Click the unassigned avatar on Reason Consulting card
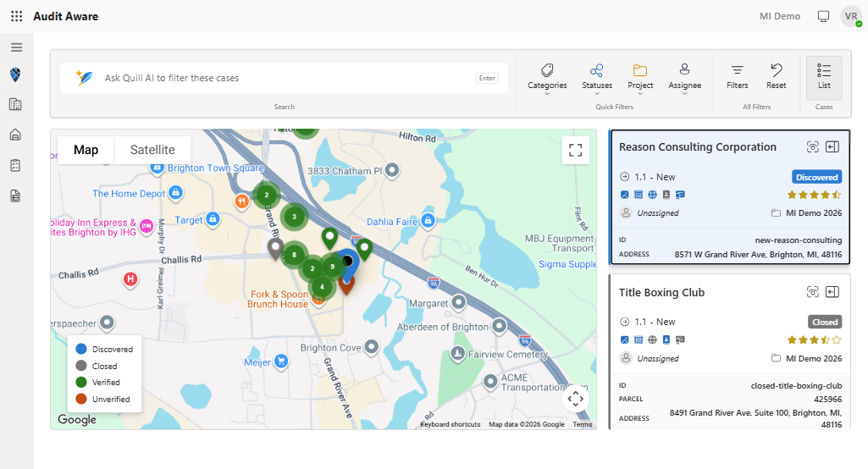Screen dimensions: 868x469 (626, 212)
